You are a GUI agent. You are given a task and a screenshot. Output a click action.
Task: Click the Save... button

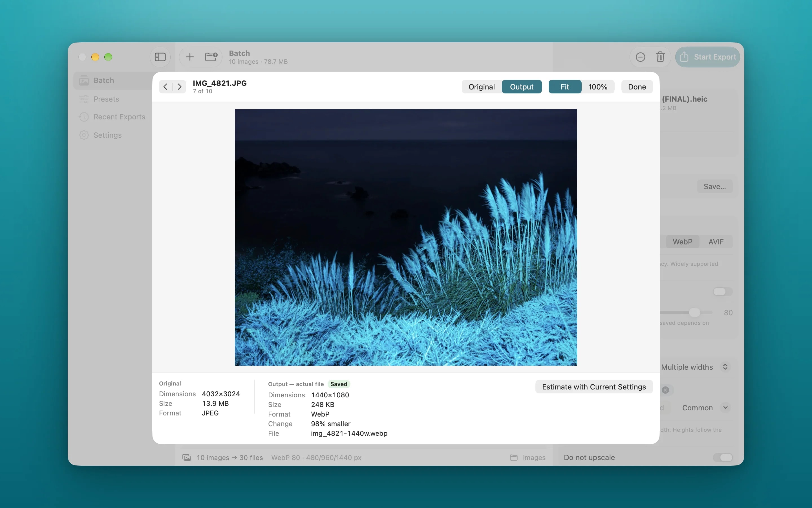tap(714, 187)
